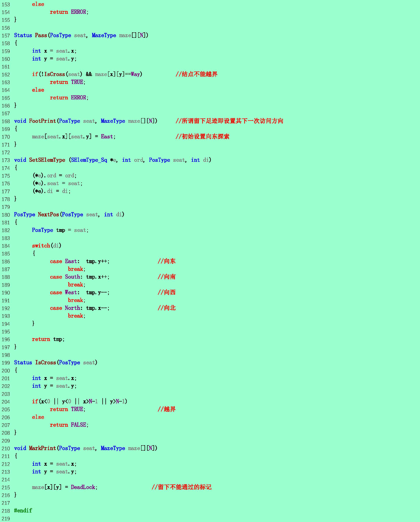
Task: Click SetSElemType function name
Action: point(47,160)
